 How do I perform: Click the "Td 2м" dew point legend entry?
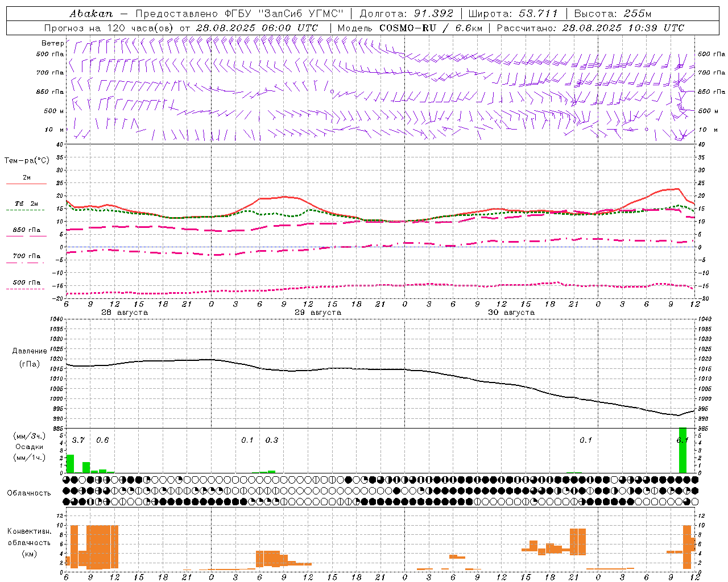(x=27, y=203)
